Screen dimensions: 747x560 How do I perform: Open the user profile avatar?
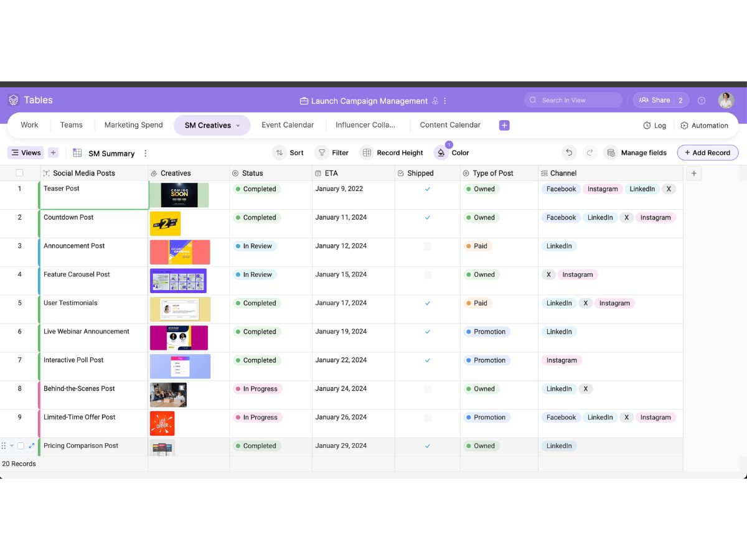click(726, 100)
